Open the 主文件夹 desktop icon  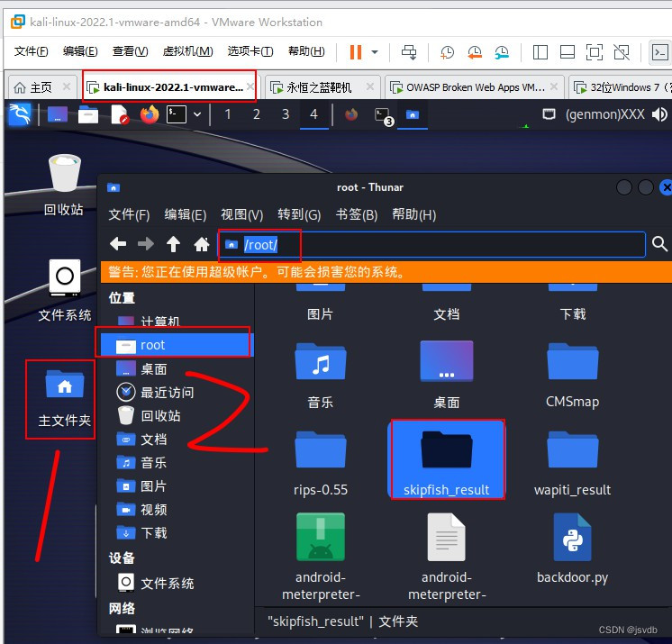(x=64, y=398)
